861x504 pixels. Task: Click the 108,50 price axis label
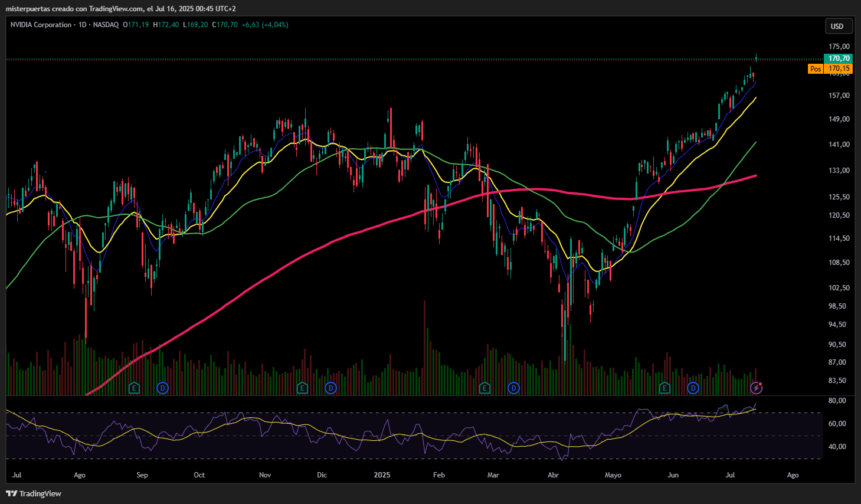point(839,263)
